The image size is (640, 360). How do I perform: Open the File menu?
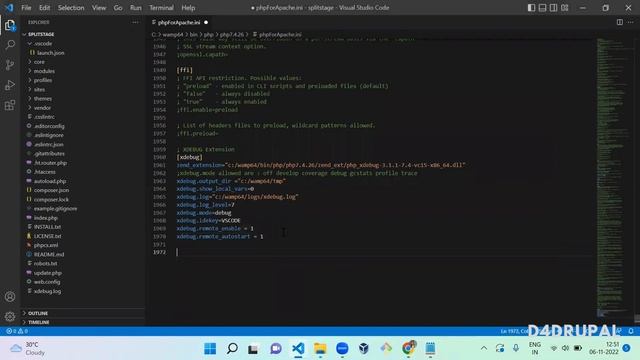click(x=26, y=8)
